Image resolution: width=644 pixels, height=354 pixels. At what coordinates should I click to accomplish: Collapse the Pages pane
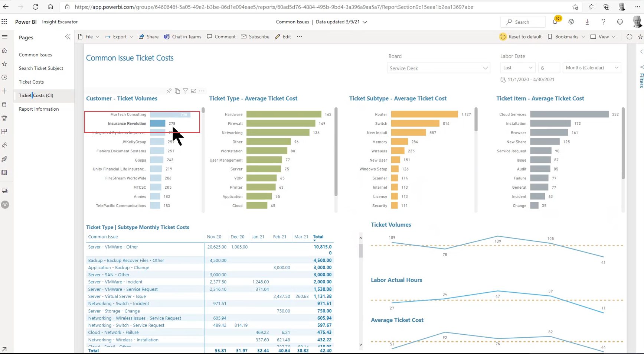coord(68,37)
